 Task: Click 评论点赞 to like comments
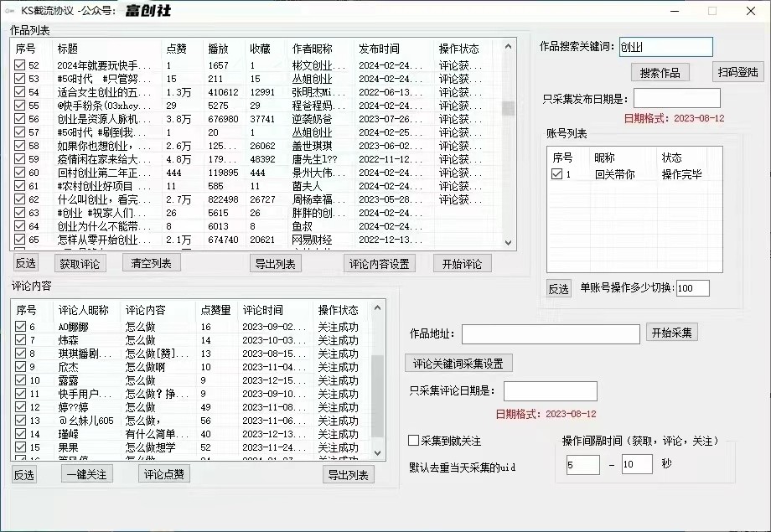tap(164, 473)
